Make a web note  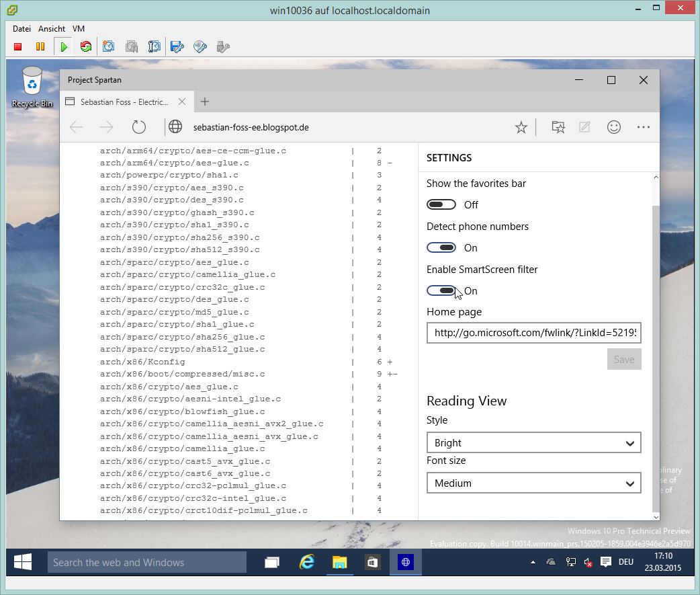(584, 127)
